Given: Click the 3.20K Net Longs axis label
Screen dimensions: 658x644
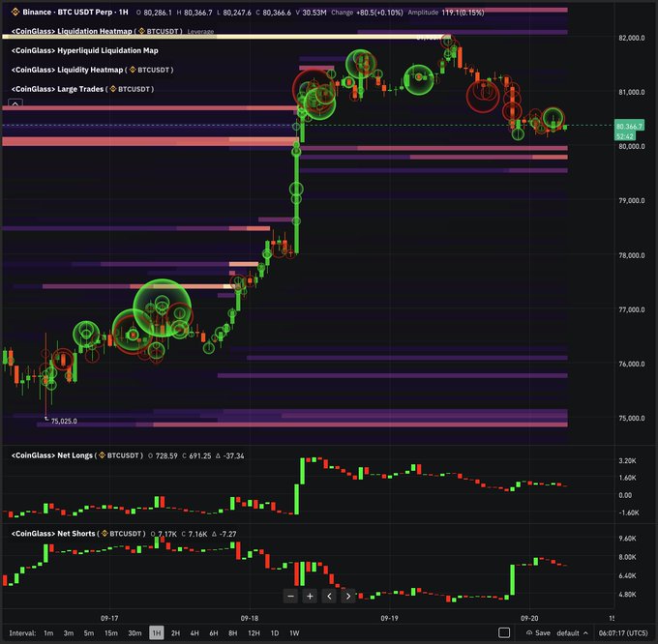Looking at the screenshot, I should pos(627,461).
